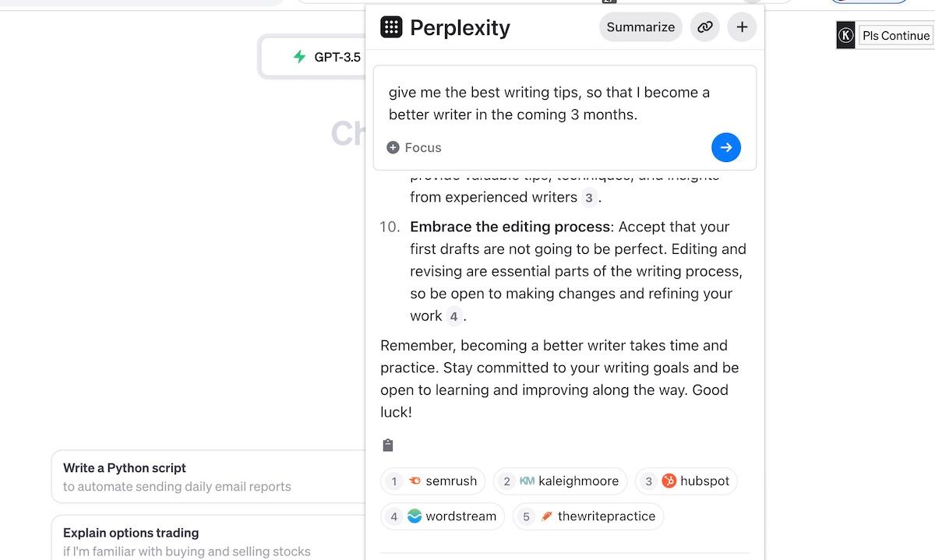Viewport: 935px width, 560px height.
Task: Click the Summarize button
Action: [640, 26]
